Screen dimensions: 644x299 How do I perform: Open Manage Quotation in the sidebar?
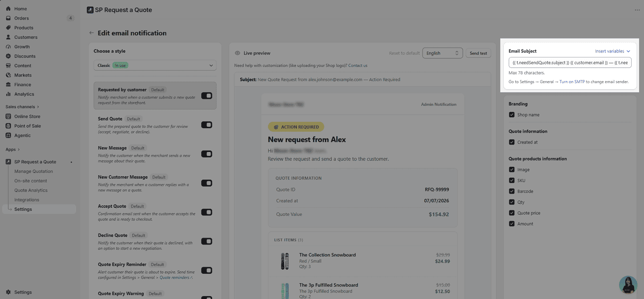pos(34,171)
